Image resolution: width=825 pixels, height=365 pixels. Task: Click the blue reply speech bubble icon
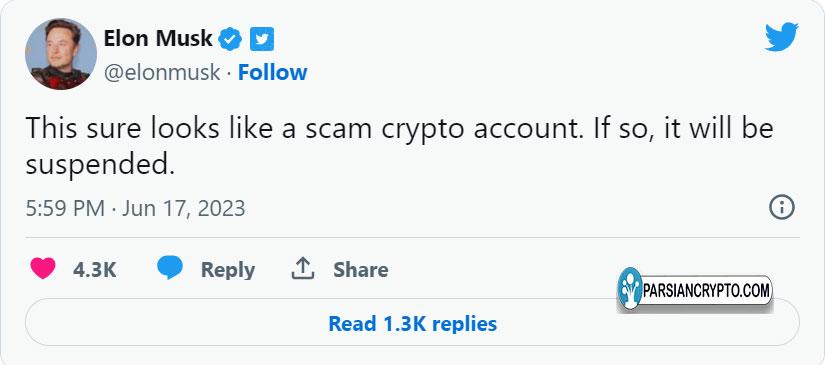tap(170, 268)
